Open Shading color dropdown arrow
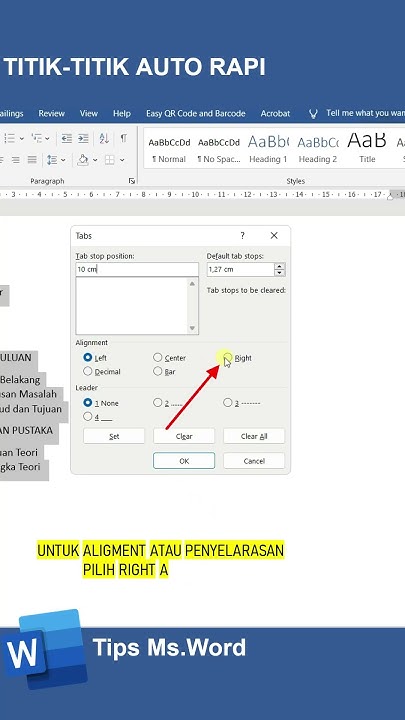Screen dimensions: 405x720 (95, 160)
